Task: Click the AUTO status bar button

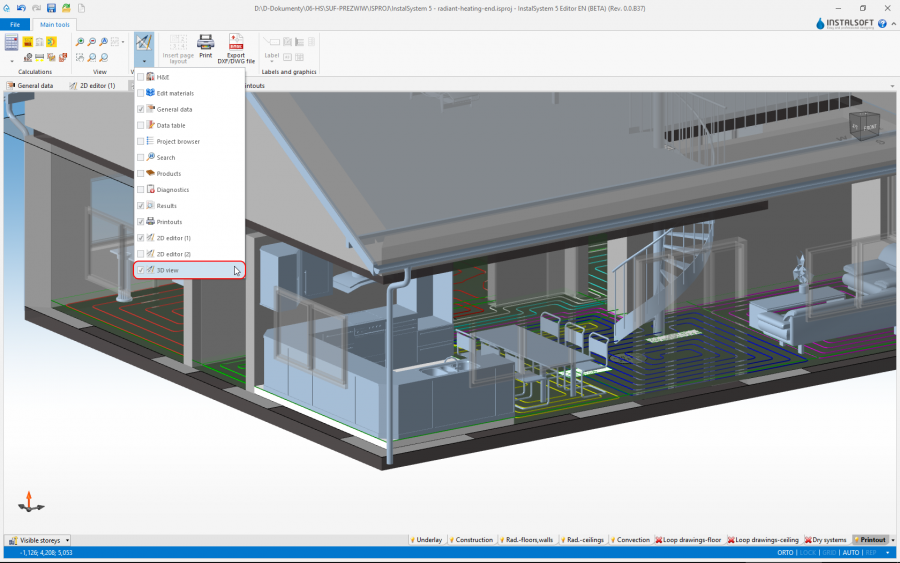Action: [x=851, y=552]
